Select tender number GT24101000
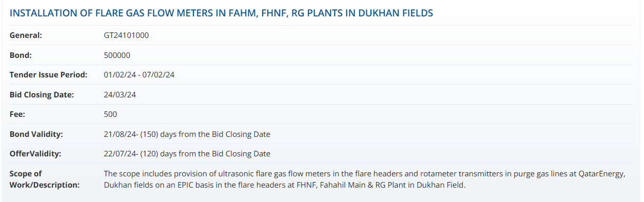This screenshot has width=644, height=202. (x=126, y=35)
